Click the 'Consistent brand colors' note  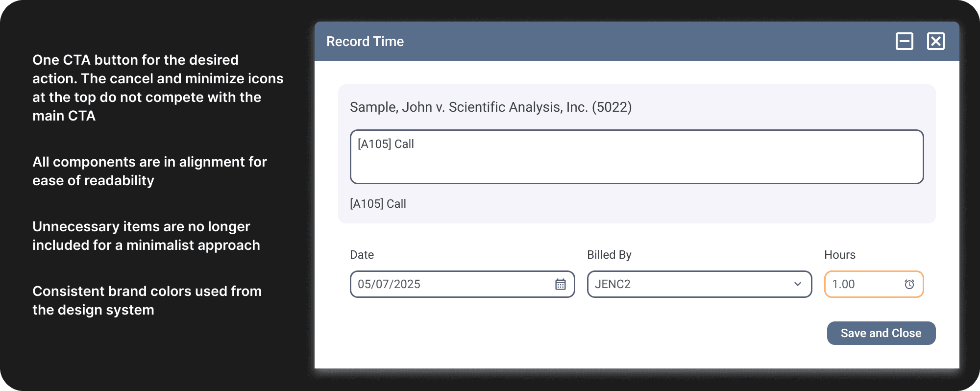[147, 300]
